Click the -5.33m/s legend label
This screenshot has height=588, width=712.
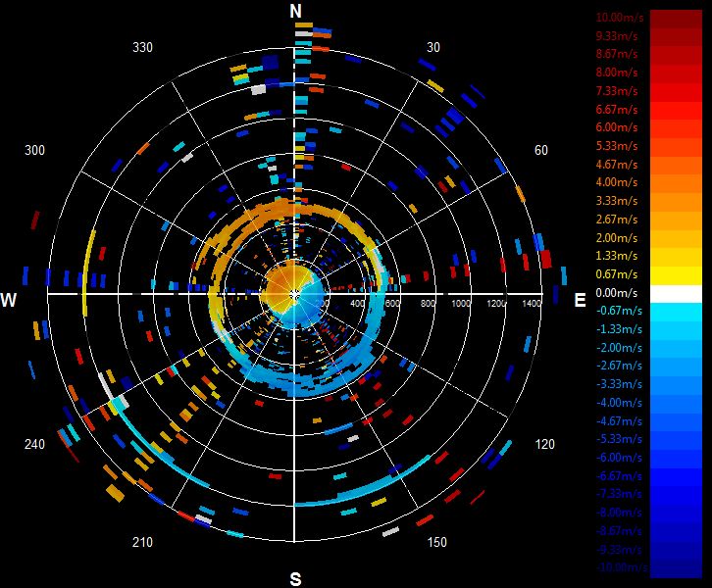point(619,439)
